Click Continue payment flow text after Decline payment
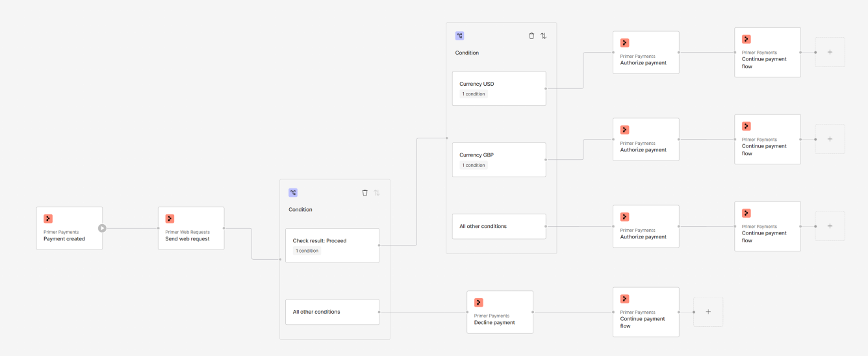868x356 pixels. coord(643,322)
